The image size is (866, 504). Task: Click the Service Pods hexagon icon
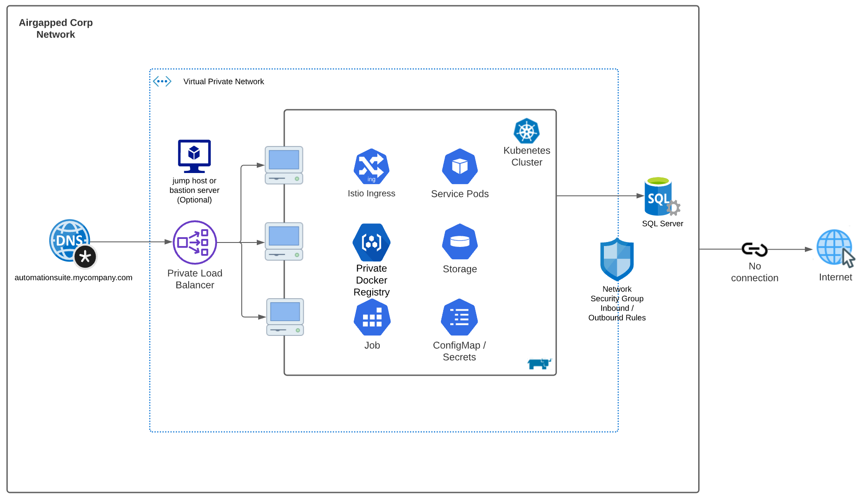coord(460,167)
